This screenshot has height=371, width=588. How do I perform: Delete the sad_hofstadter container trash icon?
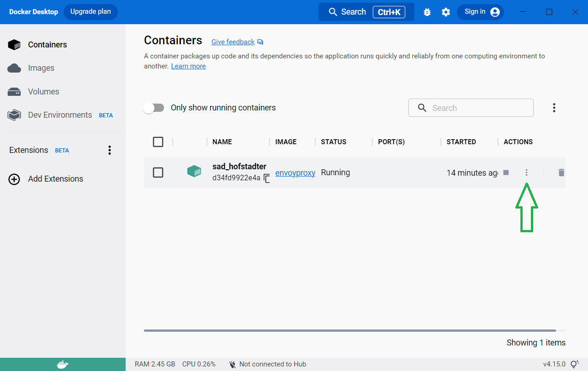[x=562, y=172]
